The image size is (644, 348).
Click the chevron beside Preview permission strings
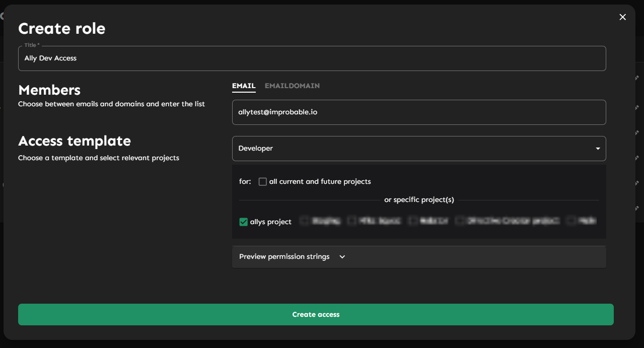coord(342,257)
